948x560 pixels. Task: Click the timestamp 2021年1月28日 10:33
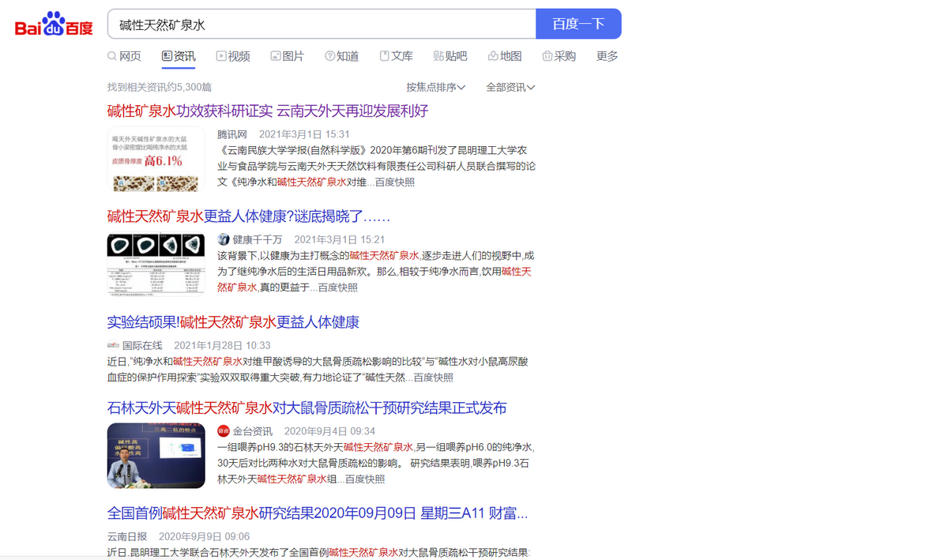click(x=222, y=345)
